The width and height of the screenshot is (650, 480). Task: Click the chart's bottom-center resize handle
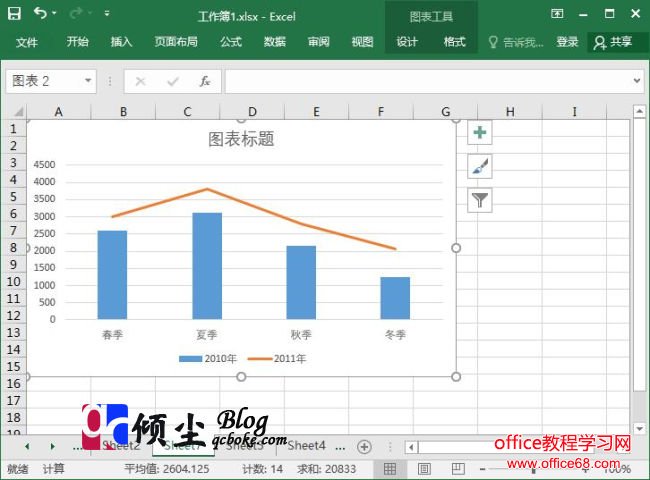[x=241, y=377]
